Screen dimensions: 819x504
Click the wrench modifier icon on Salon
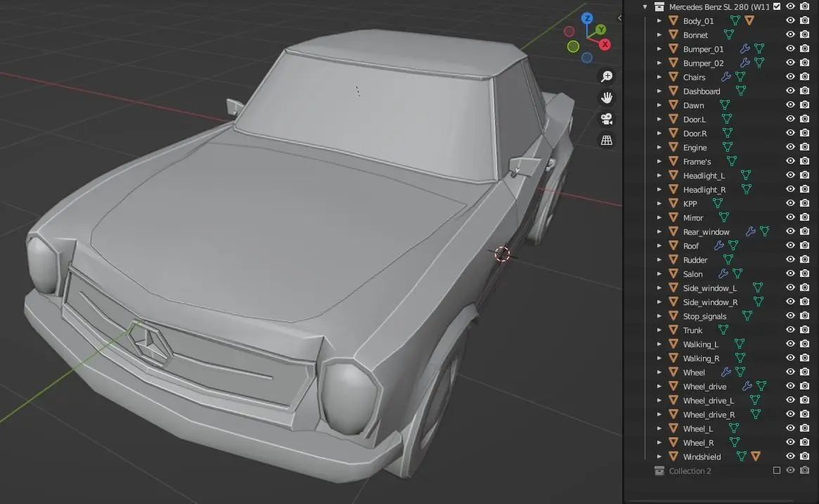point(723,273)
